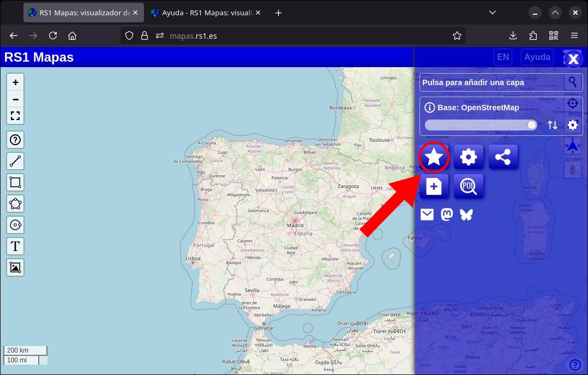Open site permissions icon in address bar
Viewport: 588px width, 375px height.
pos(160,35)
